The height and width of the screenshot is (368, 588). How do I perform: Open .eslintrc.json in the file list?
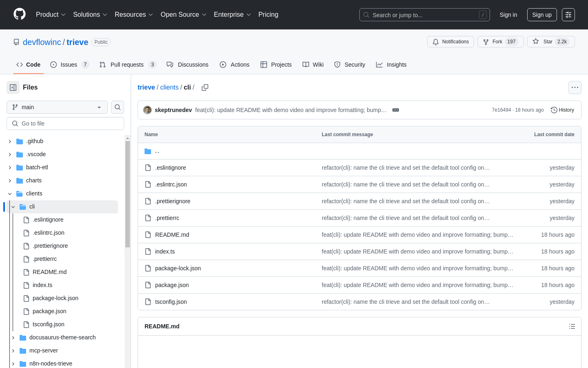click(171, 184)
